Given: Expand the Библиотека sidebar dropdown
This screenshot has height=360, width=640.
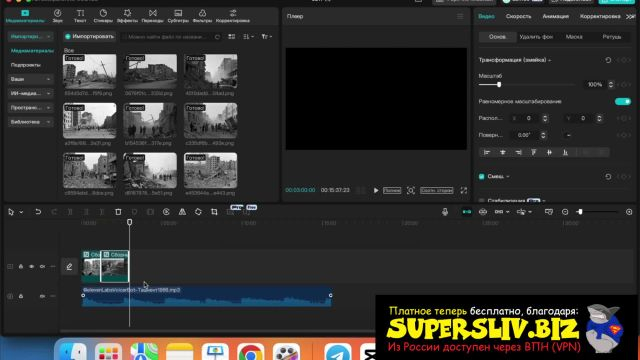Looking at the screenshot, I should [x=31, y=122].
